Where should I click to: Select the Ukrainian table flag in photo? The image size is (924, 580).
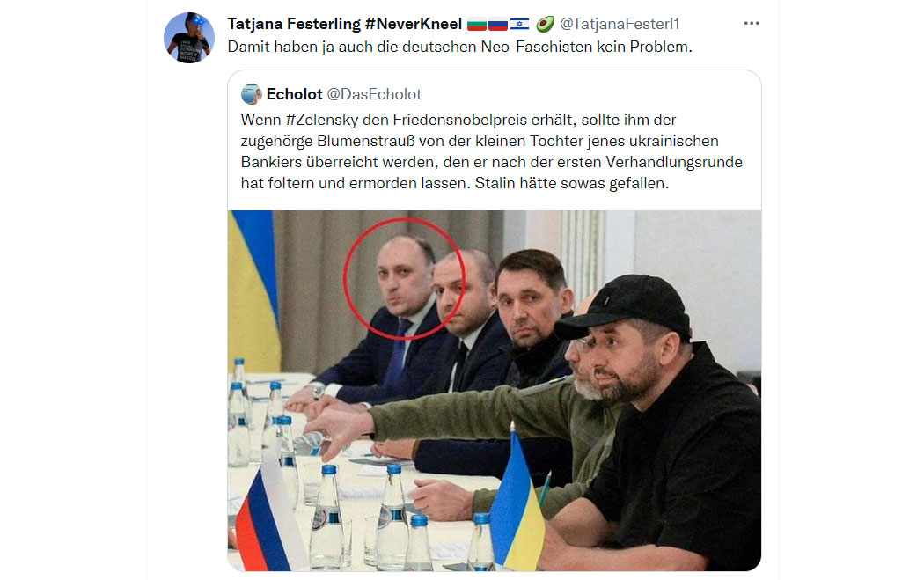click(517, 501)
